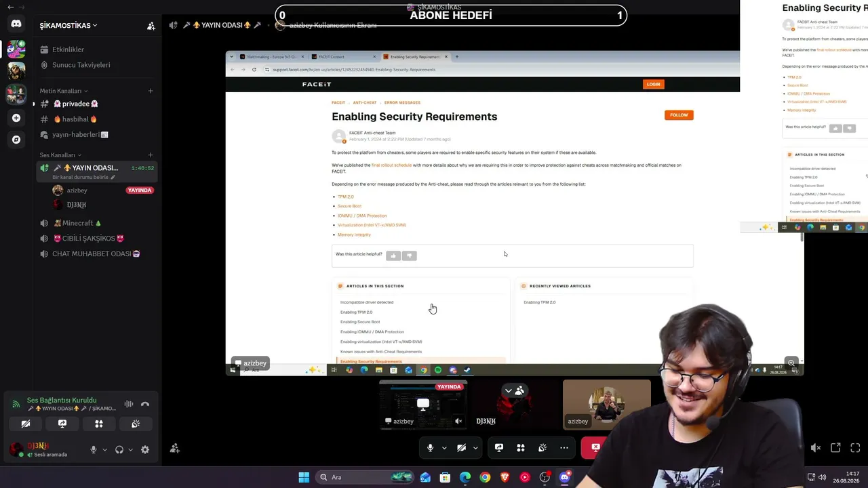Open the azizbey camera thumbnail
The height and width of the screenshot is (488, 868).
click(x=606, y=405)
